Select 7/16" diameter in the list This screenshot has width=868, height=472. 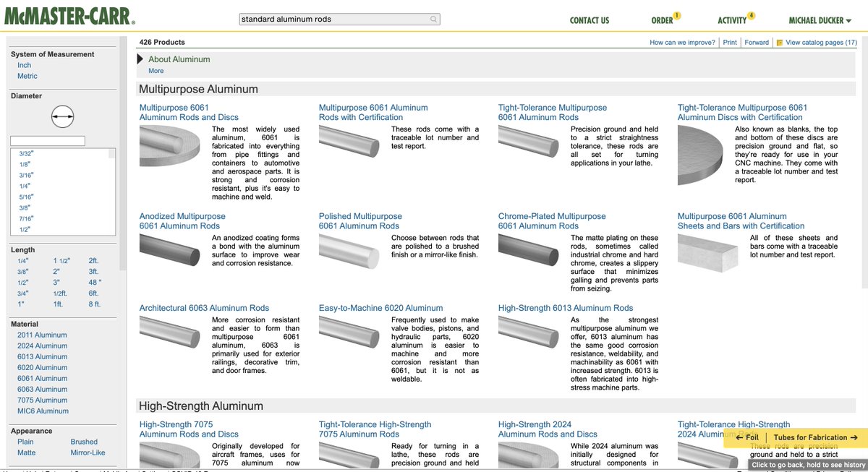[26, 218]
